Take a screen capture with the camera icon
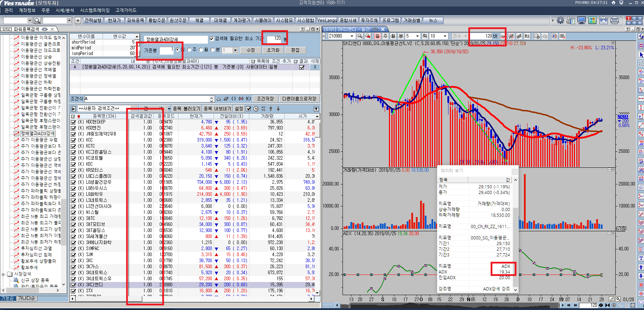This screenshot has height=310, width=644. click(604, 20)
